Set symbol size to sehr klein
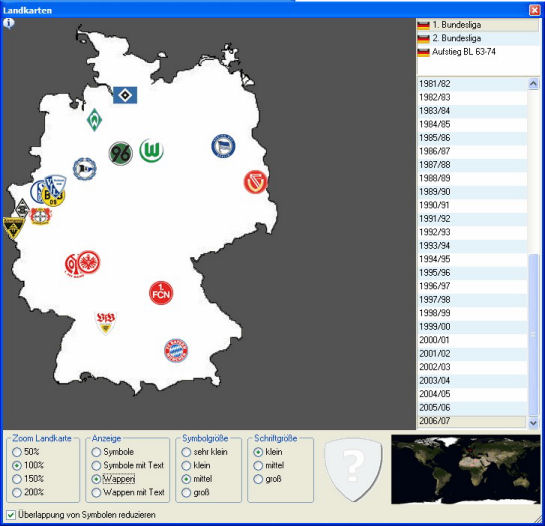This screenshot has width=545, height=526. (x=204, y=452)
